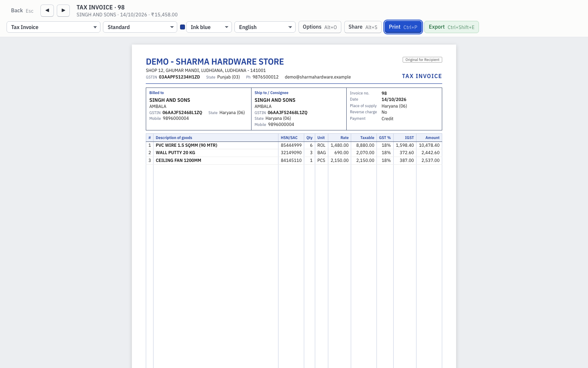Viewport: 588px width, 368px height.
Task: Open the Tax Invoice document type dropdown
Action: tap(53, 27)
